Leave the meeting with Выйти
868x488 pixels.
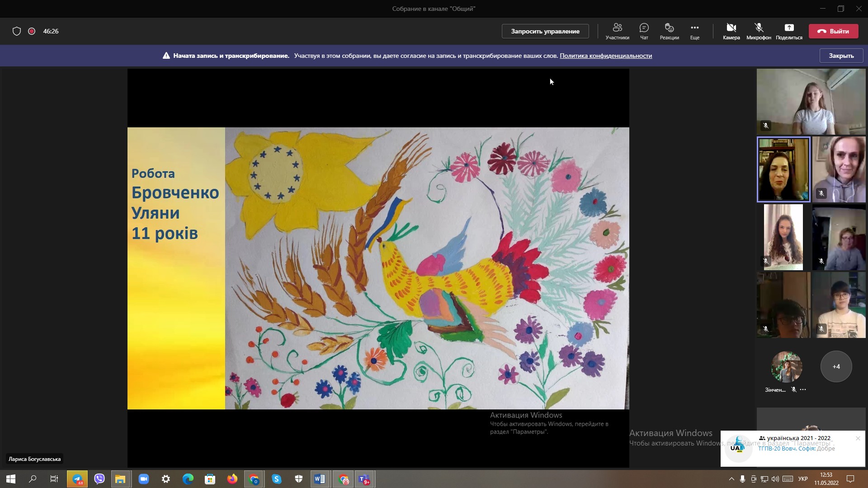833,31
